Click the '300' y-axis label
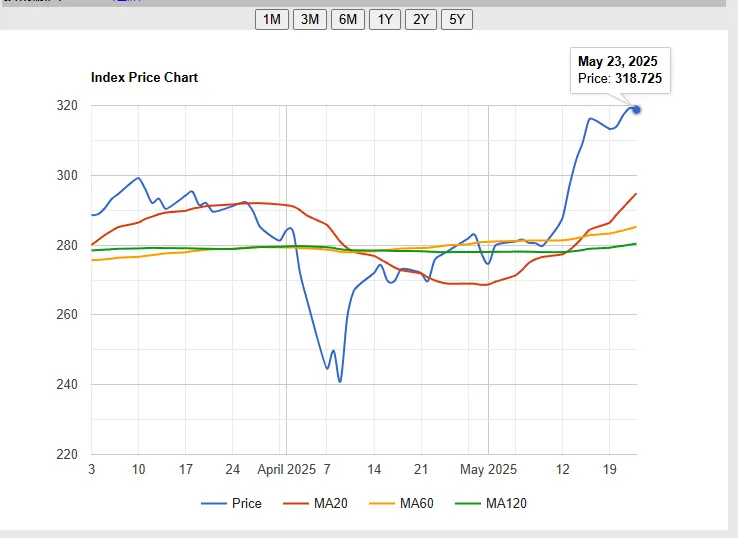 [x=67, y=175]
